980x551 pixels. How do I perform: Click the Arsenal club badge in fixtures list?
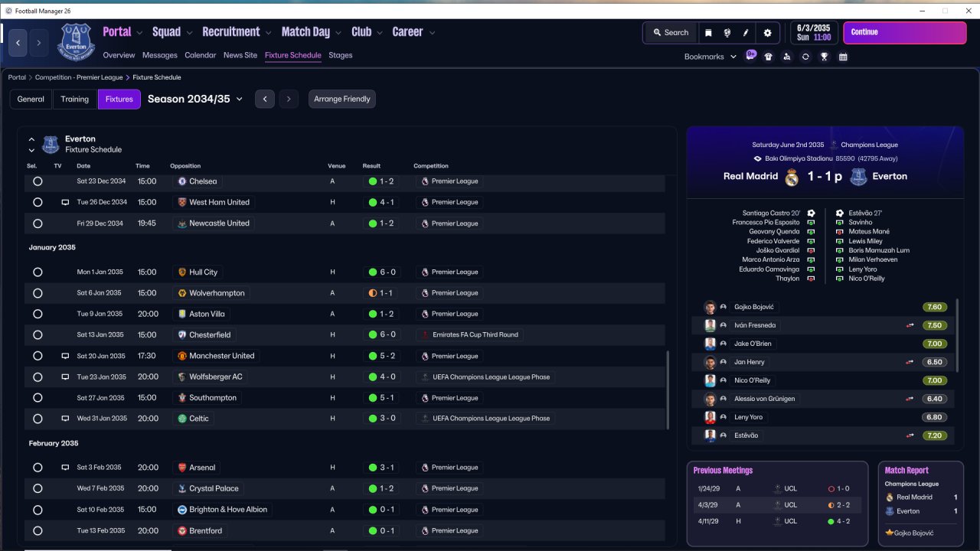coord(182,468)
